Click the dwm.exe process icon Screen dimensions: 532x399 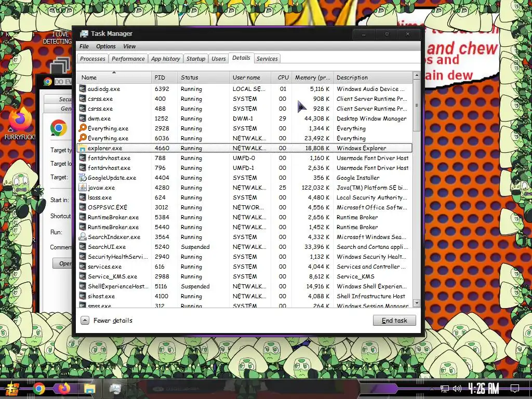pos(83,118)
